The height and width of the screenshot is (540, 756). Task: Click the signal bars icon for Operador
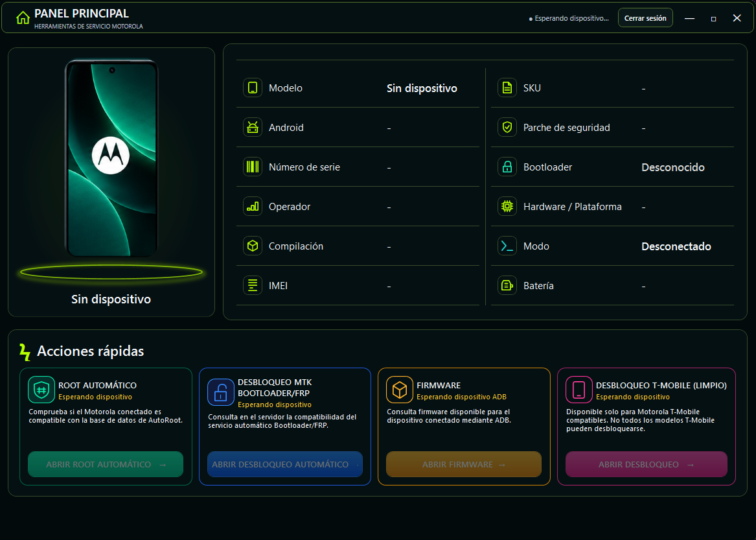[253, 207]
